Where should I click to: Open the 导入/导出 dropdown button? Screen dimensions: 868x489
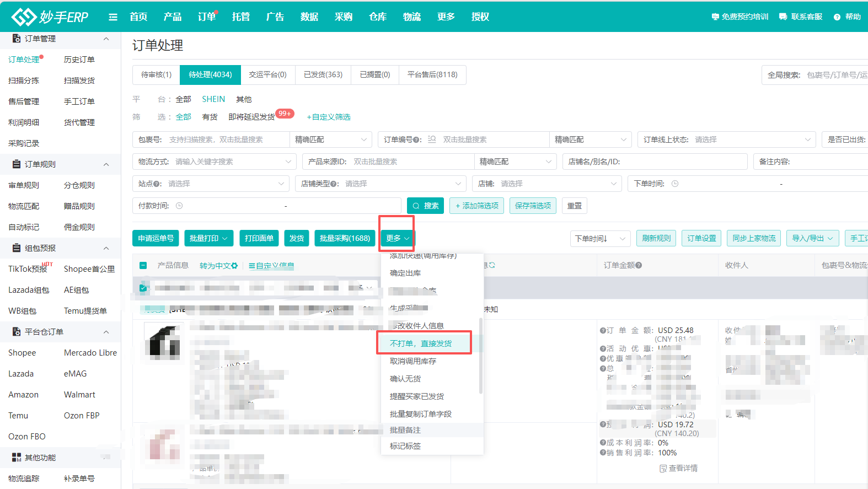click(x=812, y=238)
